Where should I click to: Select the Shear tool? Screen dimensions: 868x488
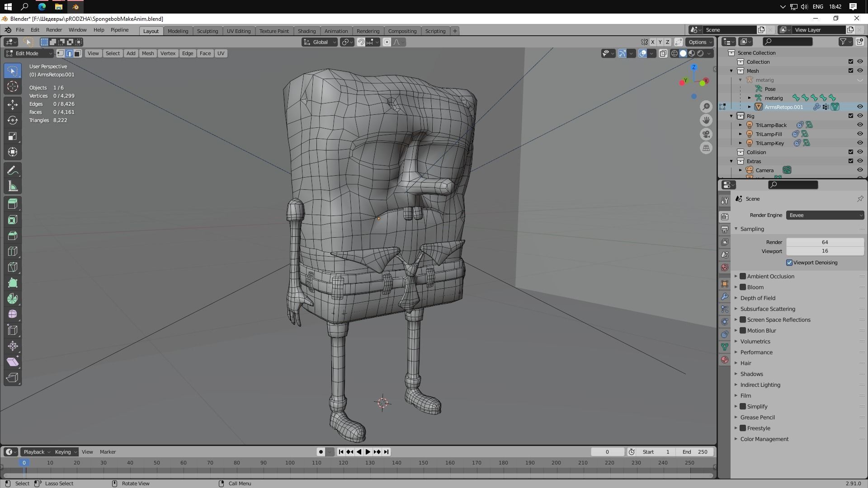[x=13, y=362]
